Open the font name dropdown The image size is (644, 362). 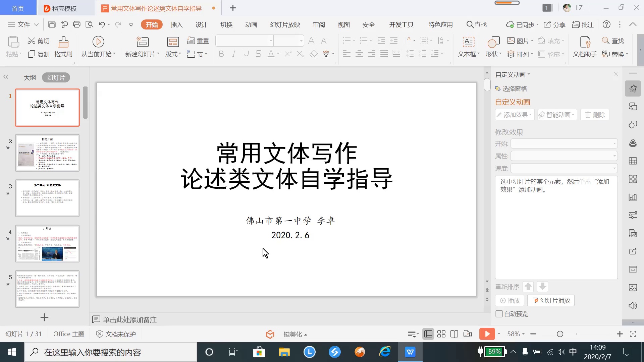click(x=271, y=41)
